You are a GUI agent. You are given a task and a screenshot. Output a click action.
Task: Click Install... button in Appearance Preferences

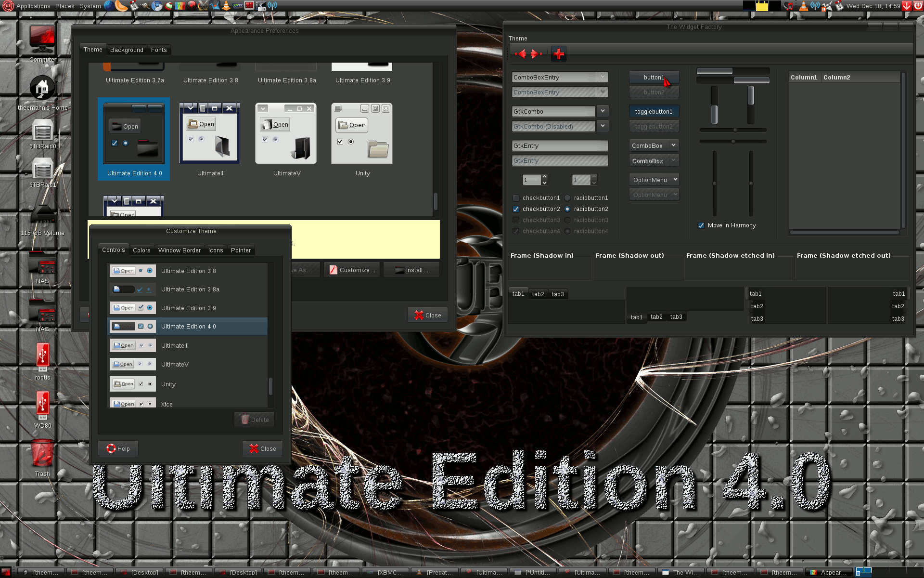pos(412,270)
